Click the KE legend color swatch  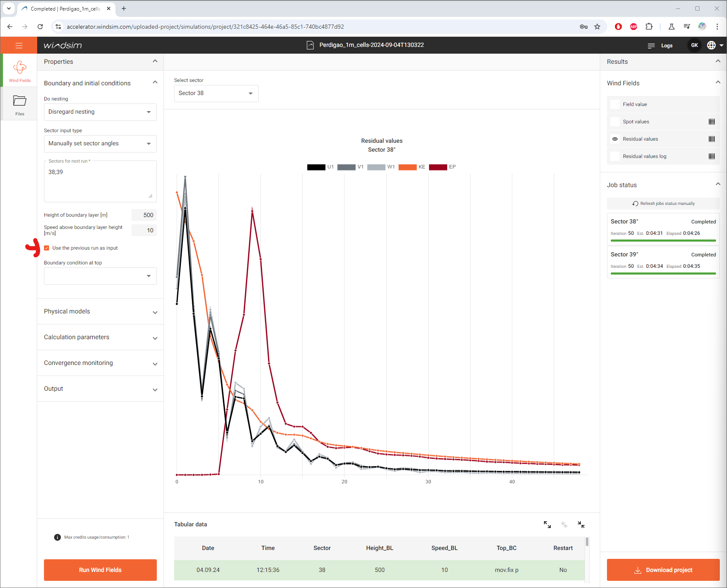pos(407,167)
